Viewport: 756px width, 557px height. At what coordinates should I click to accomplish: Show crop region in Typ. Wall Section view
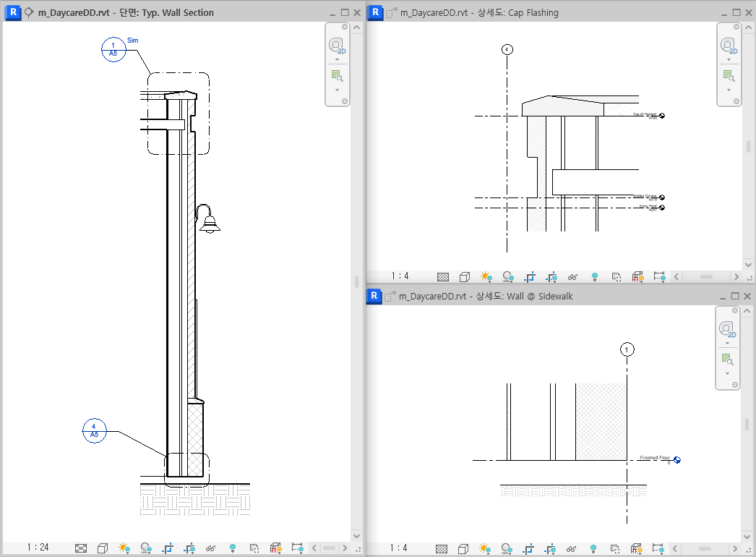coord(189,548)
